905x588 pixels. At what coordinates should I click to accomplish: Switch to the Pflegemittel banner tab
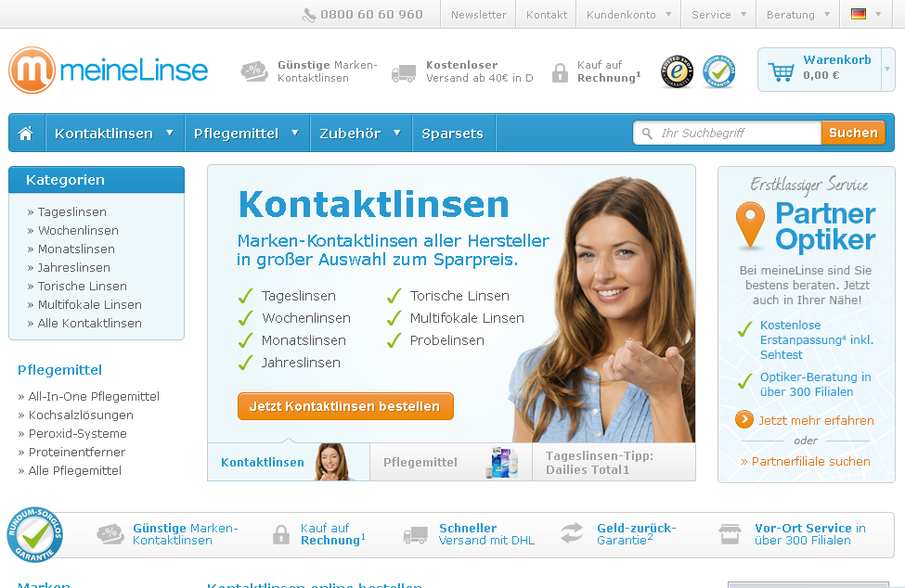[x=451, y=462]
